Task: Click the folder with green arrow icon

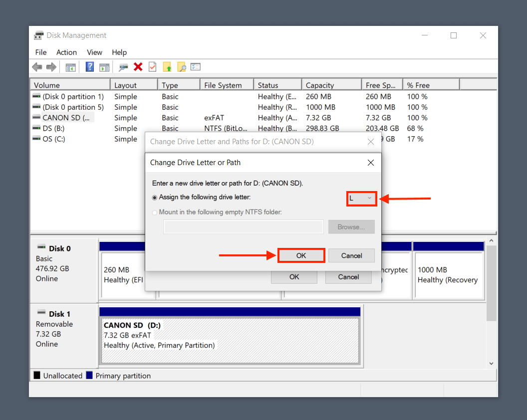Action: coord(167,67)
